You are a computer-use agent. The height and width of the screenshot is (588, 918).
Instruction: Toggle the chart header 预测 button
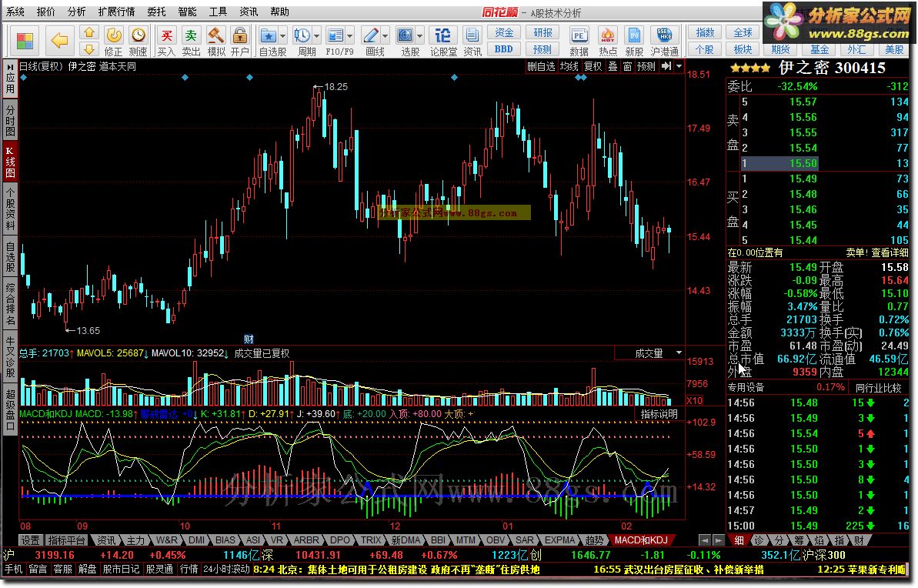(646, 66)
